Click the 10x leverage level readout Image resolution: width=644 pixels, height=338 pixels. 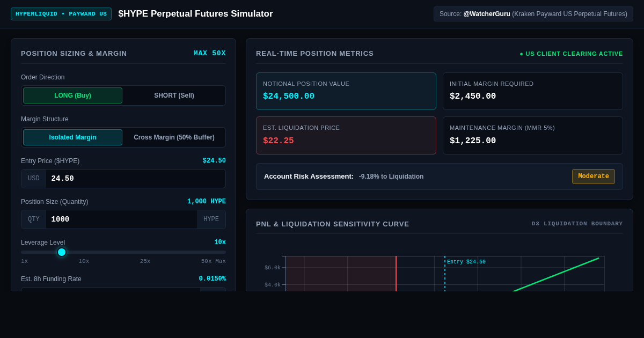(x=220, y=243)
